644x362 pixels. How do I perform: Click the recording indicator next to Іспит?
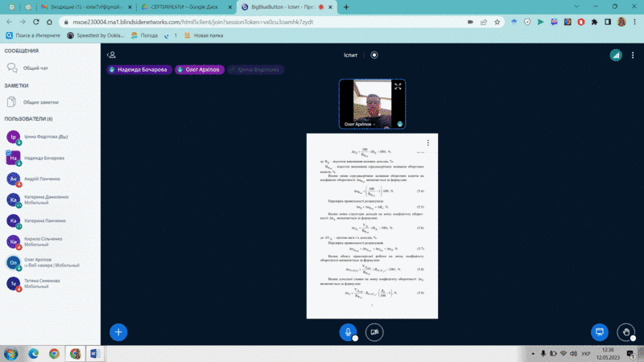point(374,55)
